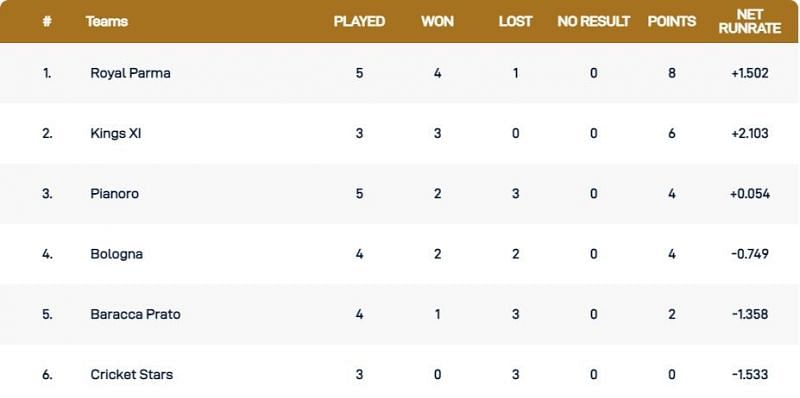Sort table by the PLAYED column header

tap(359, 21)
